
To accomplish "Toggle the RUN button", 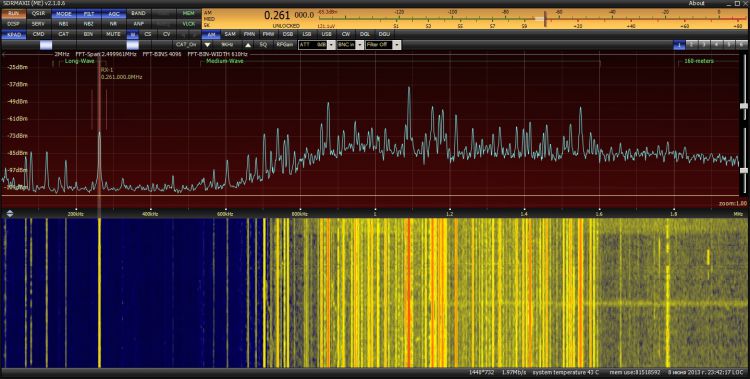I will pyautogui.click(x=14, y=13).
